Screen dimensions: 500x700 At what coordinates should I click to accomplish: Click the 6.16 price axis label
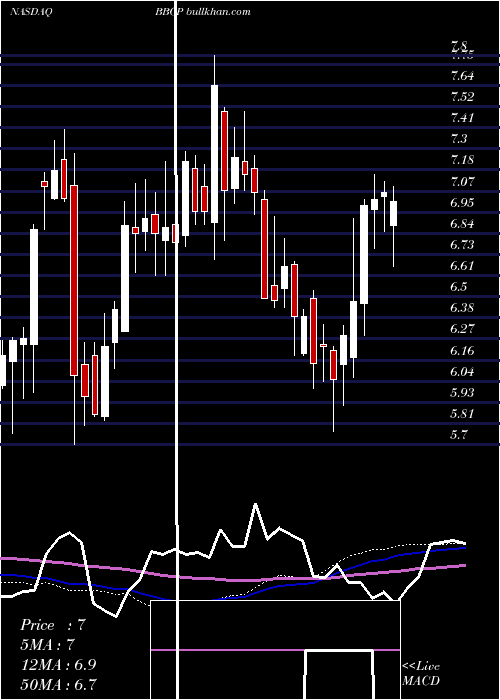click(x=462, y=350)
